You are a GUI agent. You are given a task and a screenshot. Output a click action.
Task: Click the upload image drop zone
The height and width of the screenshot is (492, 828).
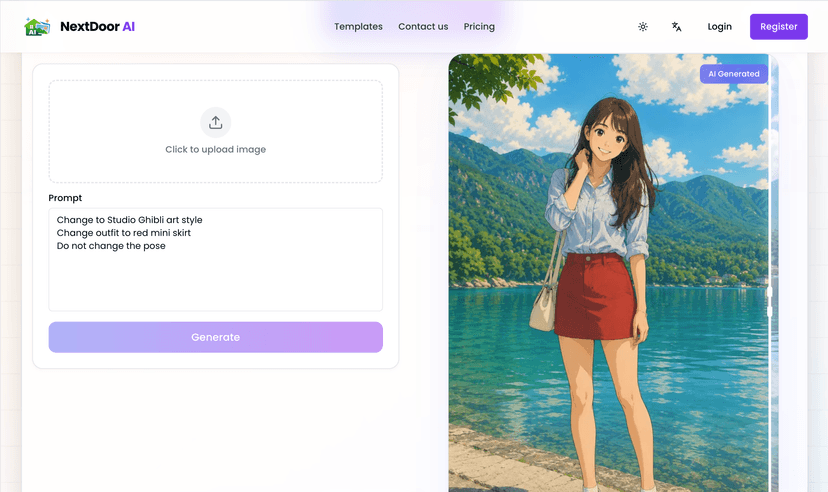pos(215,131)
